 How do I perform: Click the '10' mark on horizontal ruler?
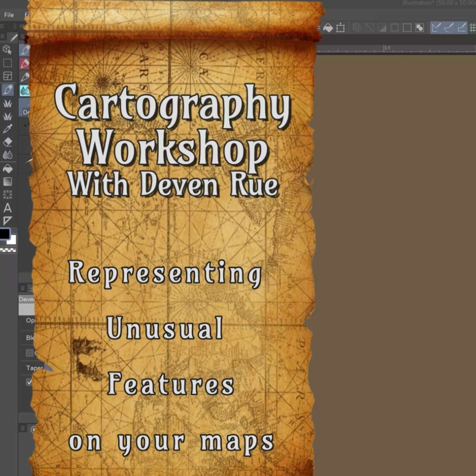[387, 48]
